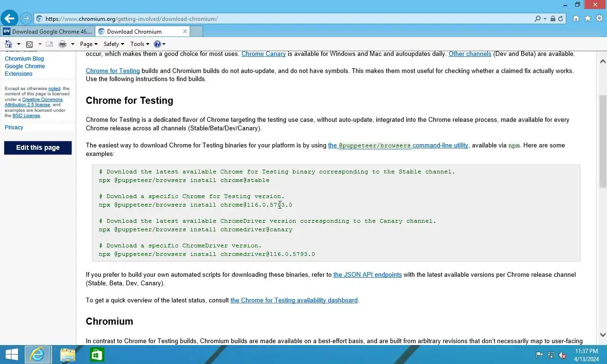Viewport: 607px width, 364px height.
Task: Click the scroll up arrow of page scrollbar
Action: tap(603, 61)
